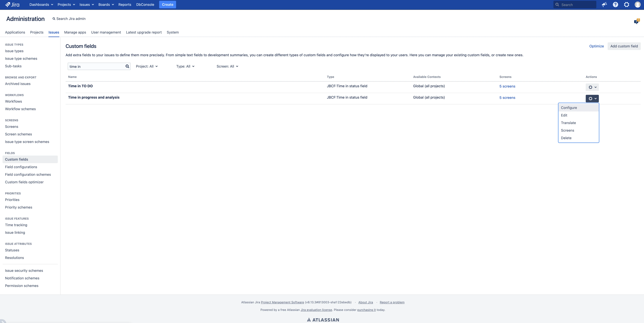Screen dimensions: 644x323
Task: Open the help question mark icon
Action: pyautogui.click(x=615, y=5)
